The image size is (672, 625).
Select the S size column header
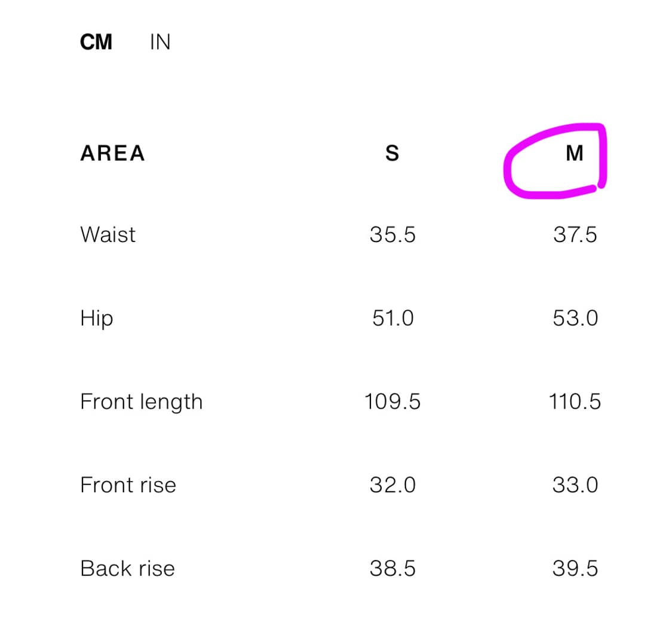click(392, 154)
